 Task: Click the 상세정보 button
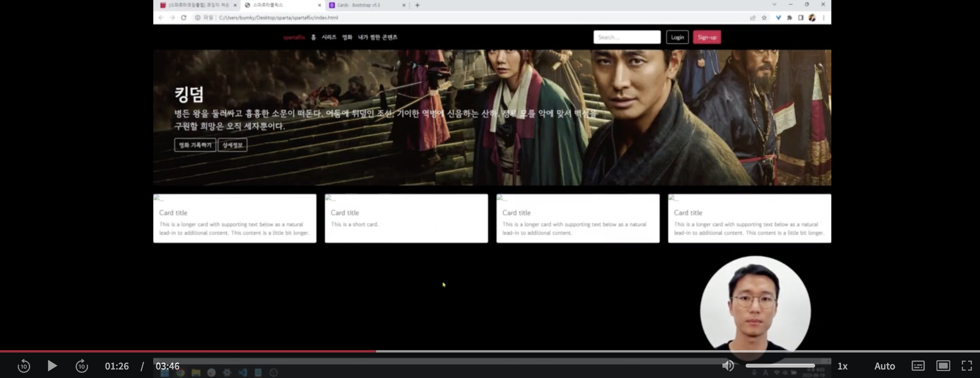point(232,145)
